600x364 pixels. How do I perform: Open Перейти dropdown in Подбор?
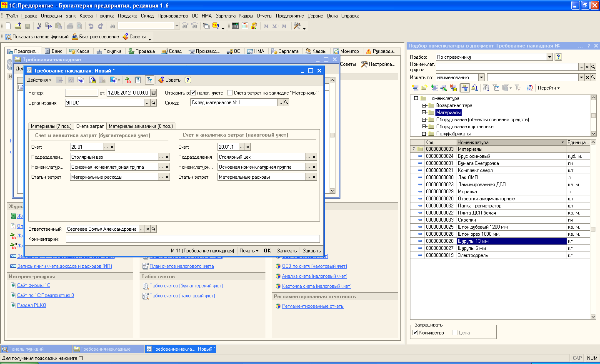click(549, 88)
